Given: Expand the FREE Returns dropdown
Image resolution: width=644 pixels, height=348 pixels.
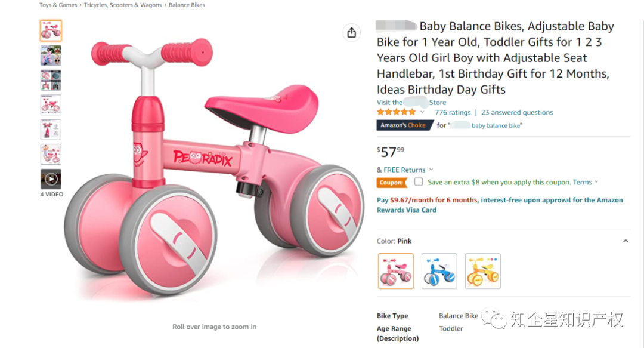Looking at the screenshot, I should pos(431,170).
